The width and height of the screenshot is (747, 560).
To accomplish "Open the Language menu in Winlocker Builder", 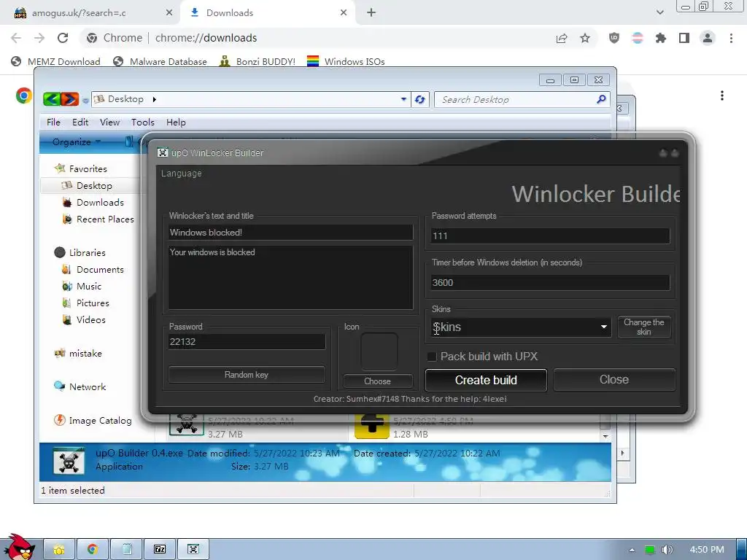I will [181, 174].
